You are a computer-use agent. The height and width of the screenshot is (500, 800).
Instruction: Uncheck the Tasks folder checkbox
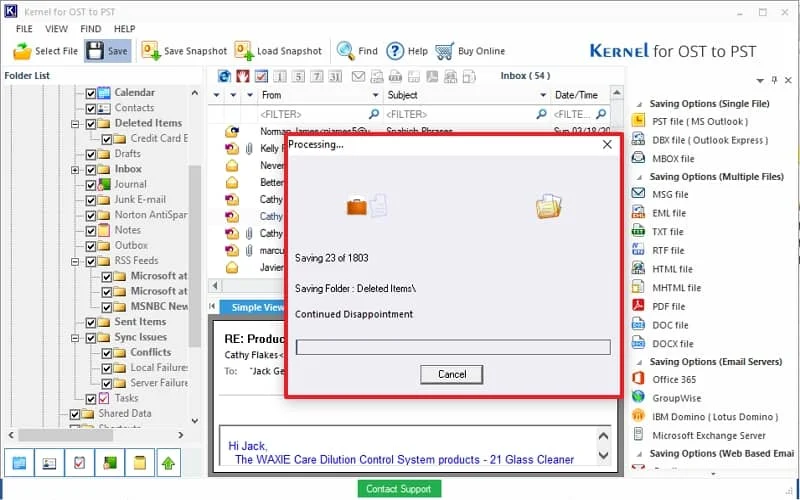pos(90,399)
